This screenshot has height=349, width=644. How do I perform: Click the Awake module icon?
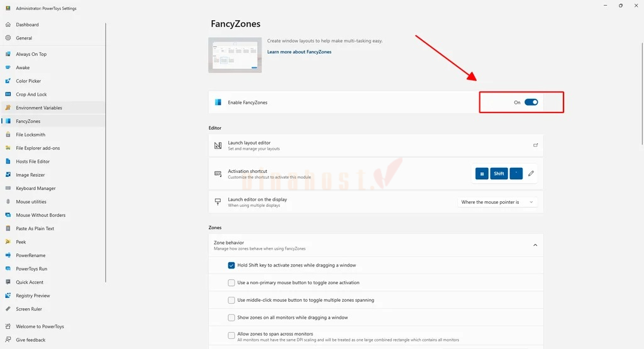point(8,67)
